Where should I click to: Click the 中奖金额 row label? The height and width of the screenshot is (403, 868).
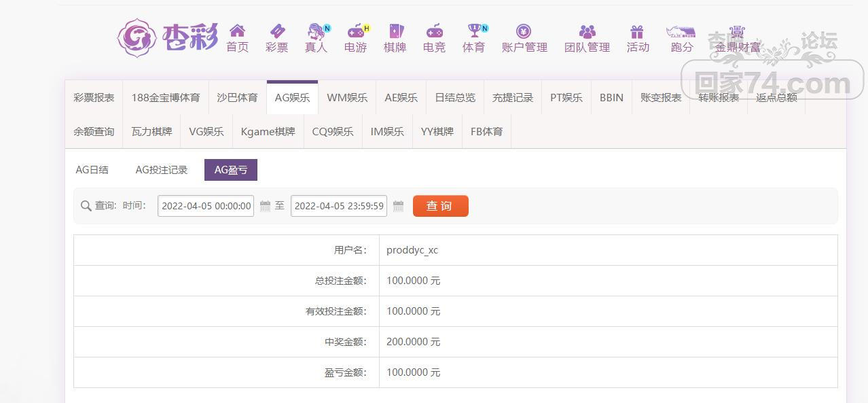point(346,342)
